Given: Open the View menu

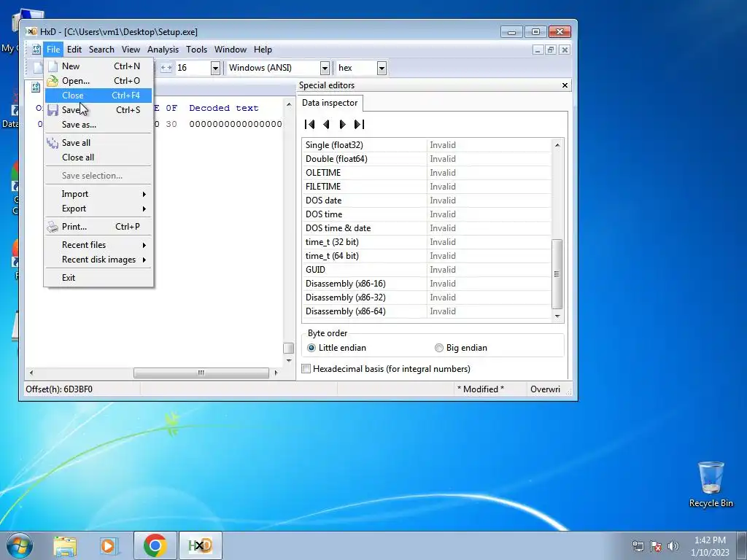Looking at the screenshot, I should (x=131, y=50).
